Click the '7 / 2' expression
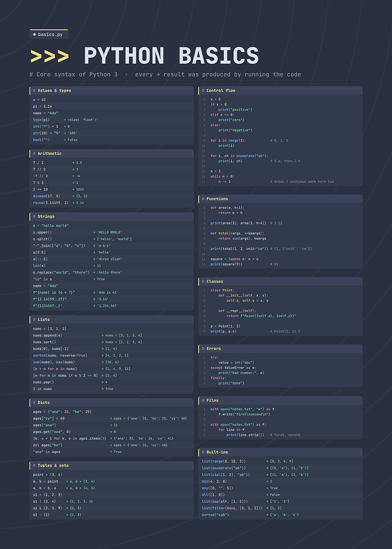 [38, 163]
